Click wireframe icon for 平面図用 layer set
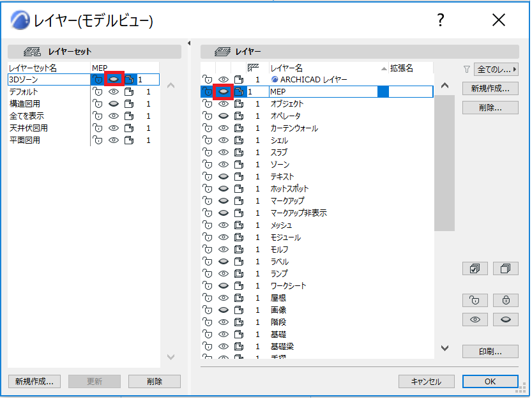 point(129,140)
